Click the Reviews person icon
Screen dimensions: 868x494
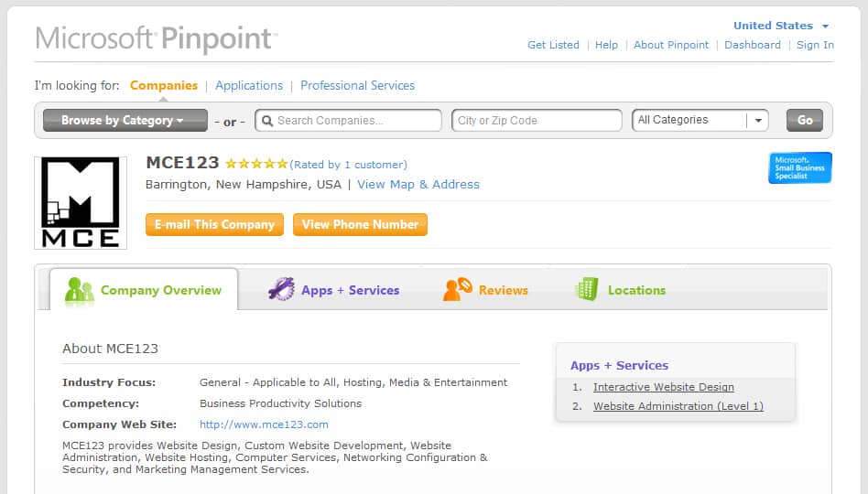pyautogui.click(x=457, y=289)
